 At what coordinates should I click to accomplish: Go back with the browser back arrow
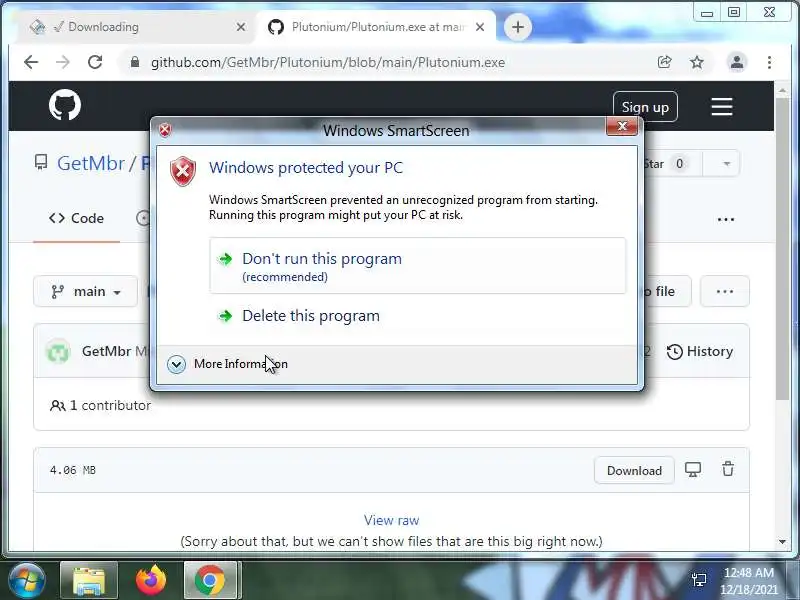tap(31, 62)
